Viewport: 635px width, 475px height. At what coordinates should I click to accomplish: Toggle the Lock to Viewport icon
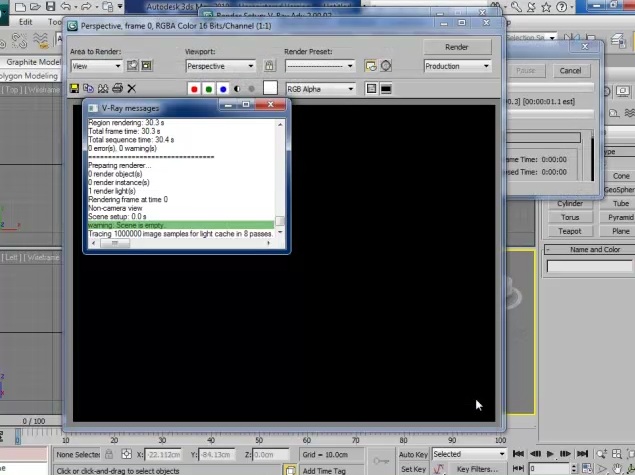(x=269, y=66)
